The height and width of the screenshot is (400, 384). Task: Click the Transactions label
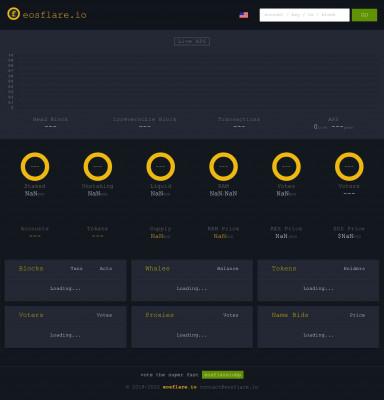(x=239, y=119)
